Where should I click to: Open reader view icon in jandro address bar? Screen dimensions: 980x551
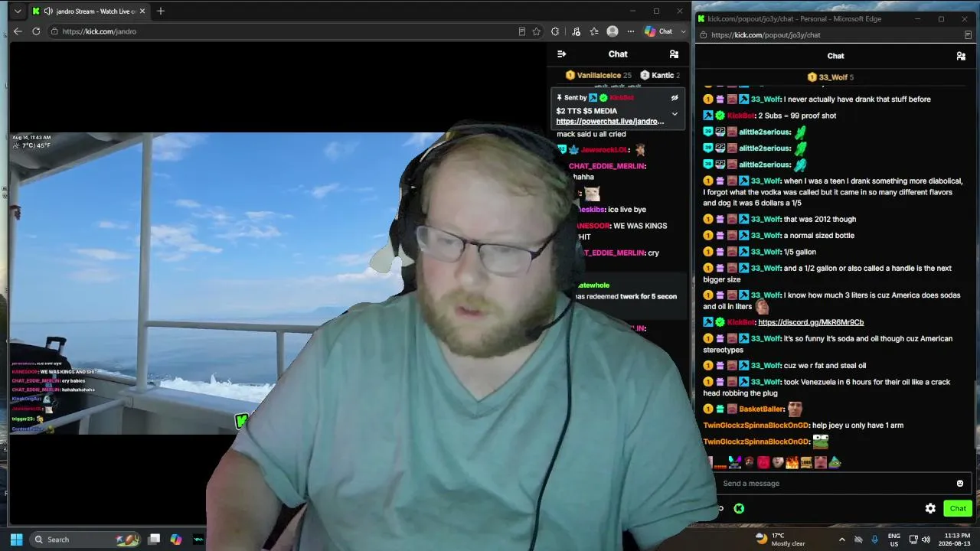[x=522, y=31]
